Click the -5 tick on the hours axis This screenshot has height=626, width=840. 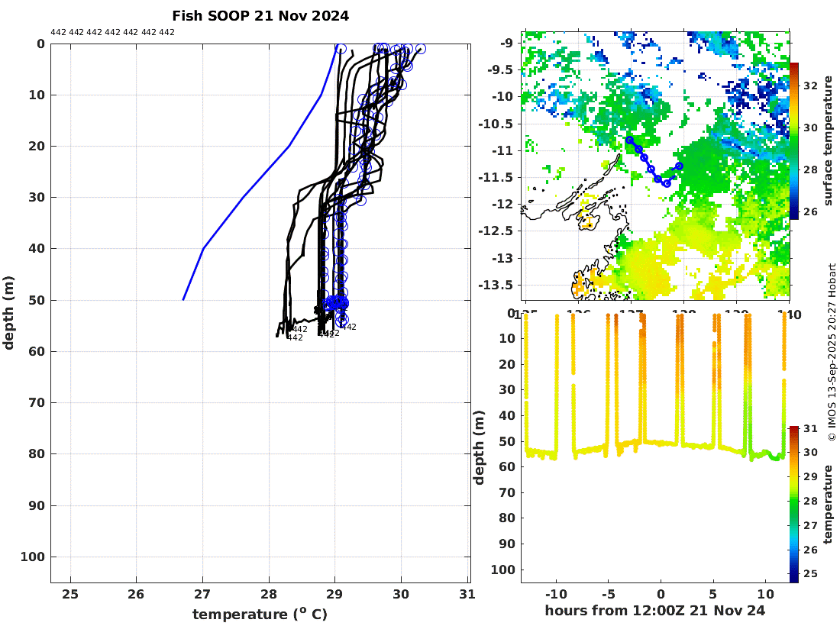coord(608,594)
